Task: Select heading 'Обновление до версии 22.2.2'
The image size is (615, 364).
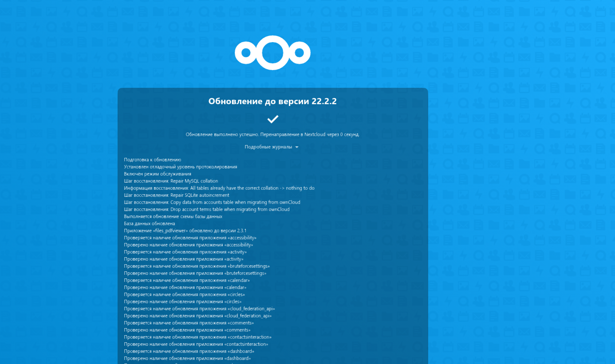Action: 272,101
